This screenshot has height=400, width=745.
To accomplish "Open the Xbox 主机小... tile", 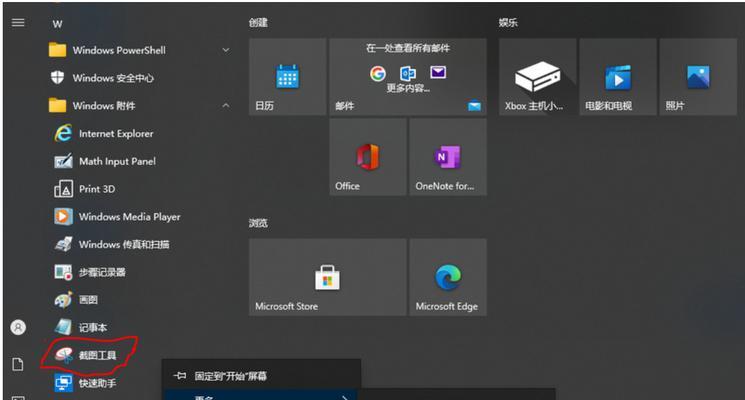I will [538, 76].
